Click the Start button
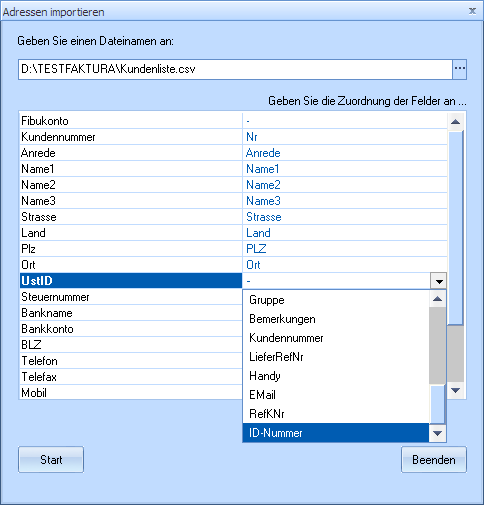484x505 pixels. tap(51, 460)
